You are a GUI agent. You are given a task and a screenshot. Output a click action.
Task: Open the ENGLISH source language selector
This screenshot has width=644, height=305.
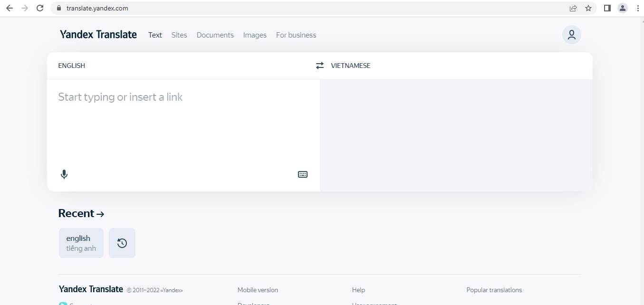pyautogui.click(x=72, y=66)
